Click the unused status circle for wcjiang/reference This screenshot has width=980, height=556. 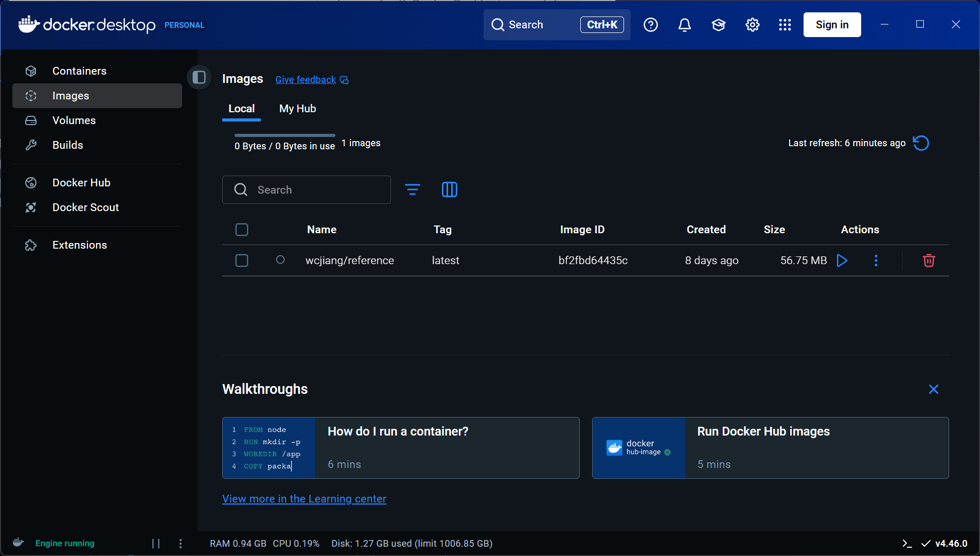pyautogui.click(x=280, y=260)
